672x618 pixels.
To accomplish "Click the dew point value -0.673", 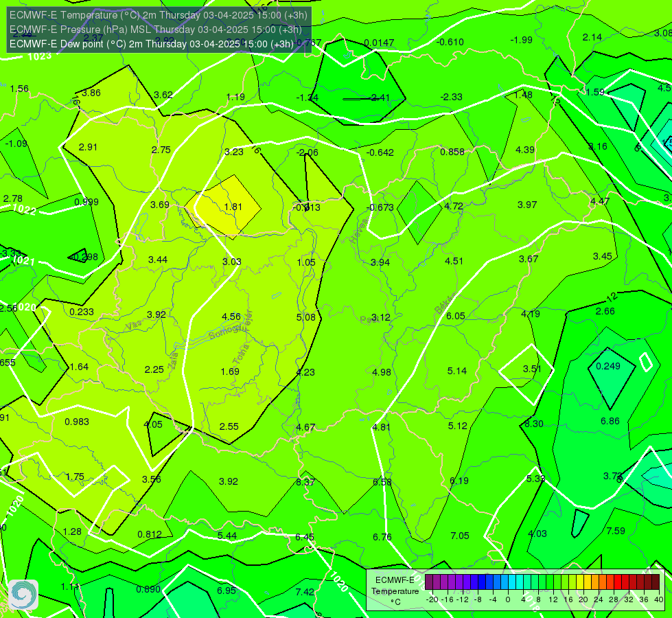I will tap(380, 207).
